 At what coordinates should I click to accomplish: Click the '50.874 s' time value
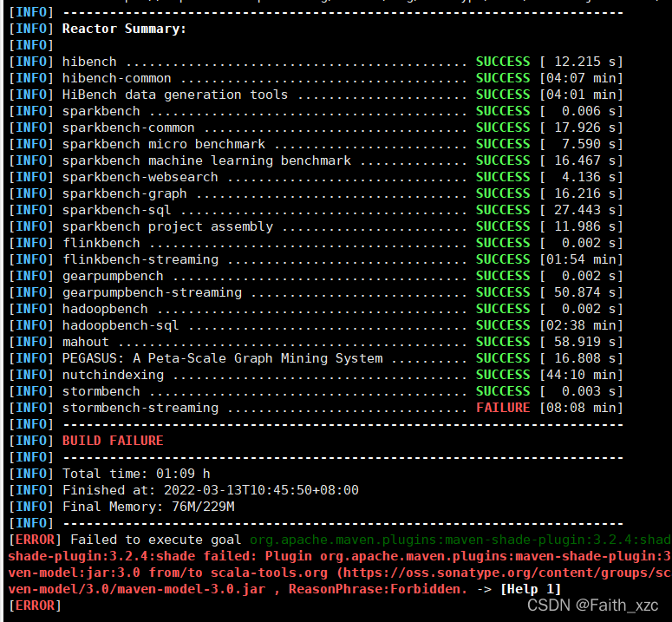point(585,292)
